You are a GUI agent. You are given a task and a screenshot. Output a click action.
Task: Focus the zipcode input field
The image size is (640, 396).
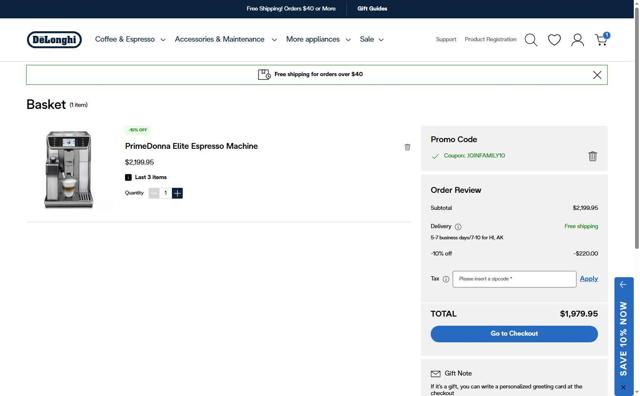[514, 279]
